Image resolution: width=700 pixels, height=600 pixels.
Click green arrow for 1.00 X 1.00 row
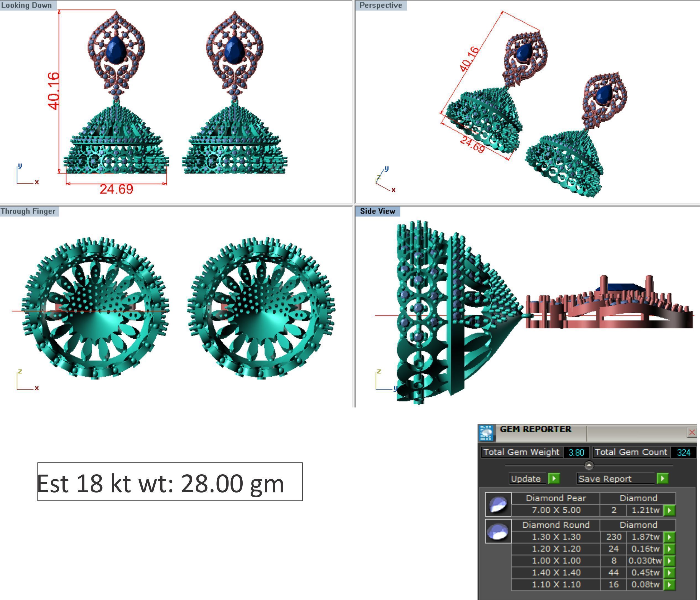669,560
